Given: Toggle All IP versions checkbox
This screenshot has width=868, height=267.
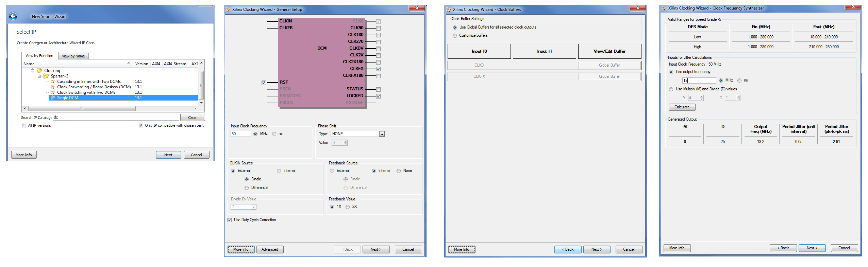Looking at the screenshot, I should point(24,125).
